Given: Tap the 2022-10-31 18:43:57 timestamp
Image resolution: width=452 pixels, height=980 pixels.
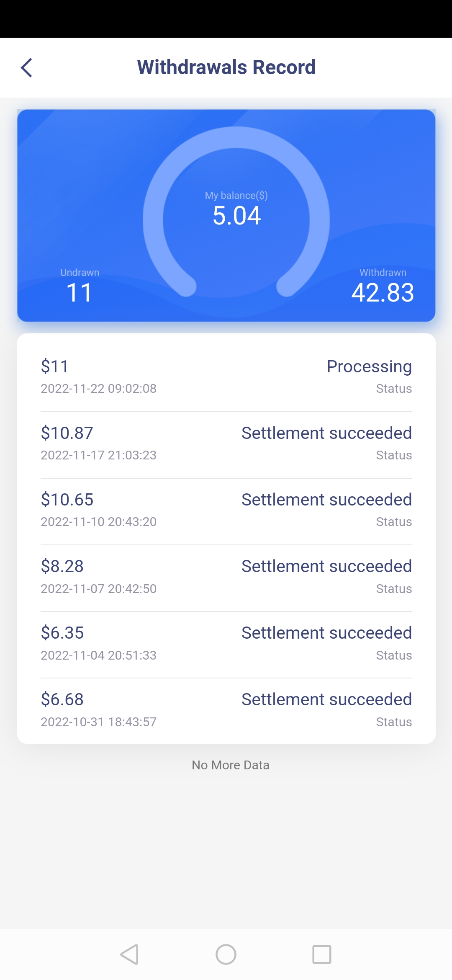Looking at the screenshot, I should point(98,722).
